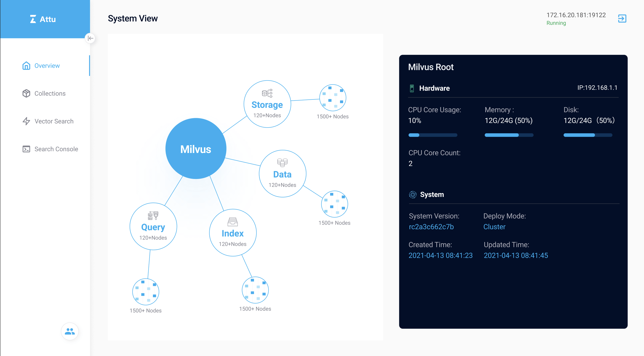Click created time 2021-04-13 08:41:23
644x356 pixels.
coord(441,255)
